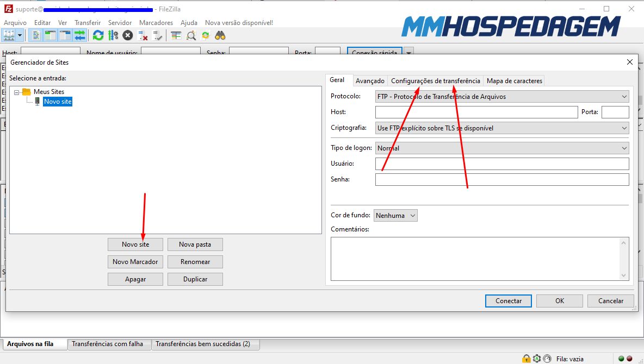Click the Apagar button
Screen dimensions: 644x364
pos(135,279)
